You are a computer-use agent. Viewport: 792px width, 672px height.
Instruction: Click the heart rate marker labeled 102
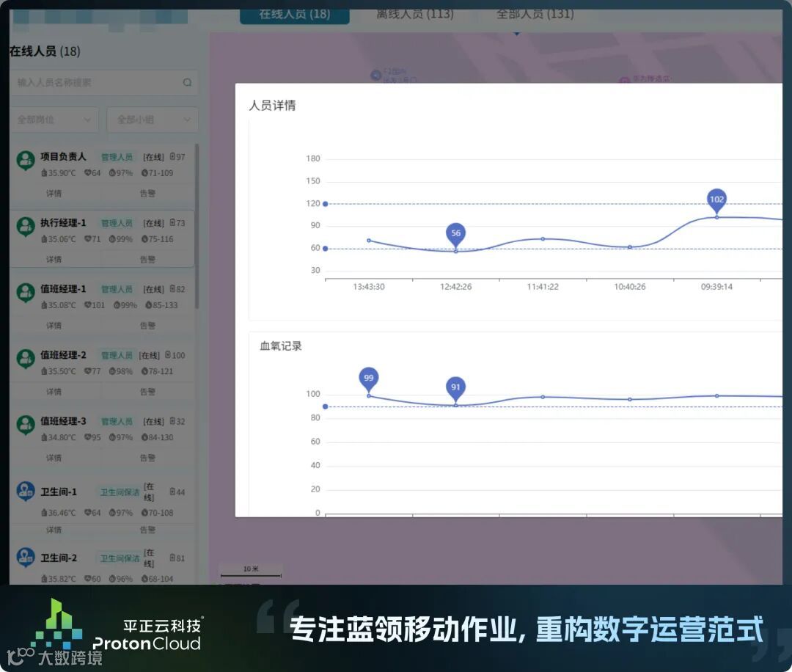716,200
